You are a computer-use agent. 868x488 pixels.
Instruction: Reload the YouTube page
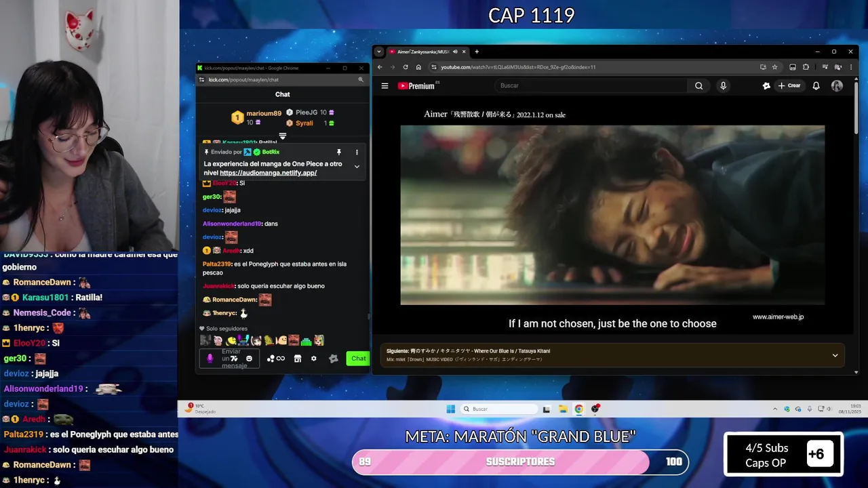coord(406,67)
